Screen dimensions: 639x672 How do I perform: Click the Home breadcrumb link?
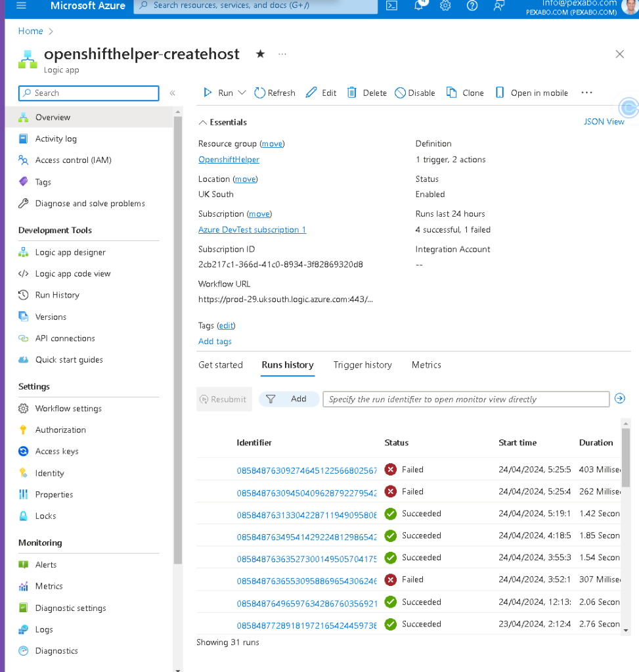[30, 31]
